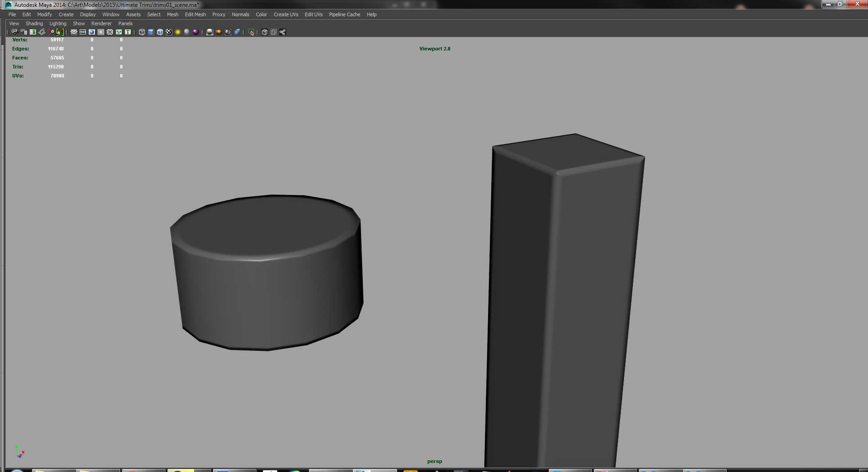
Task: Toggle the viewport Grid display
Action: pos(74,32)
